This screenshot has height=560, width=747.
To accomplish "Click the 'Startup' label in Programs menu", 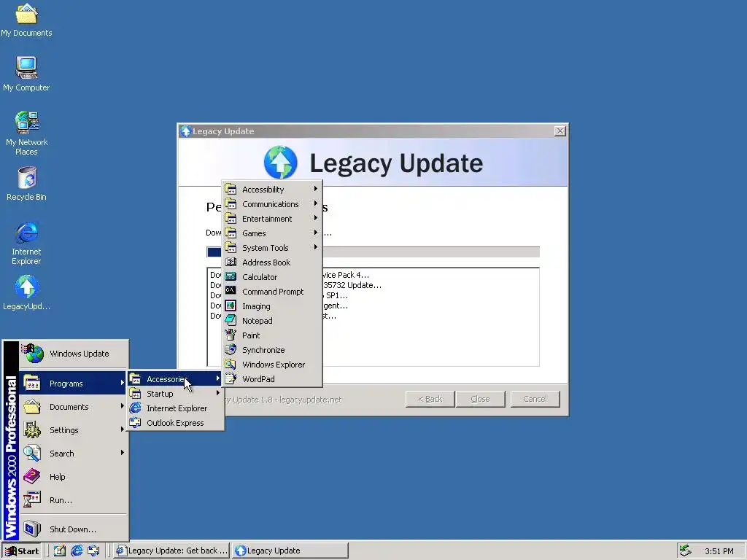I will tap(160, 394).
